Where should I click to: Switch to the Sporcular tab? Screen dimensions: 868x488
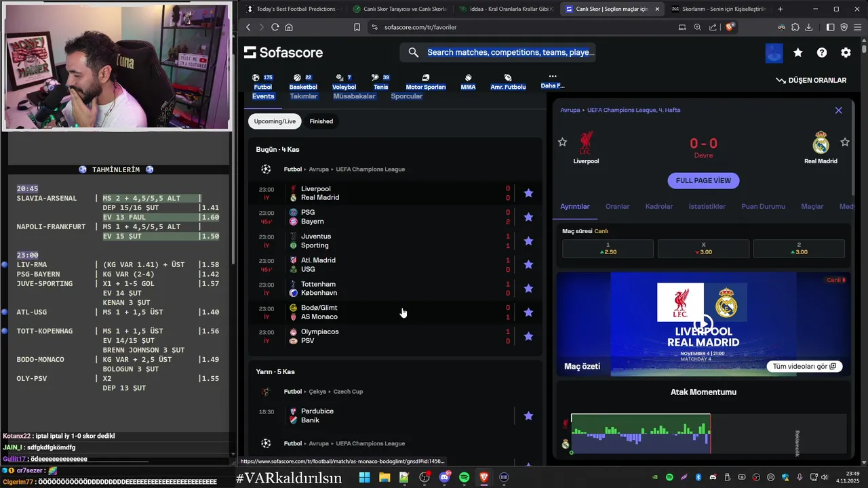click(407, 96)
